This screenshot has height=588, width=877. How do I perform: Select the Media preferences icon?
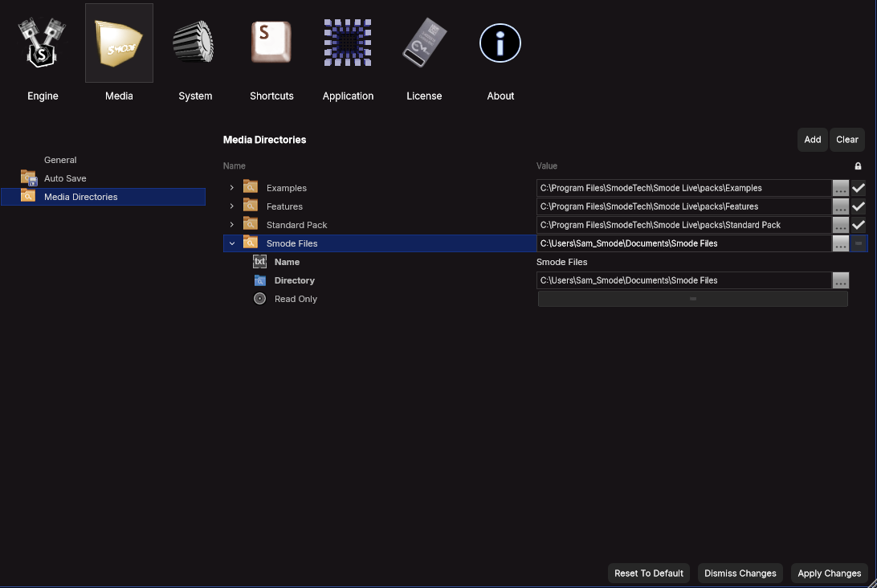[x=119, y=43]
